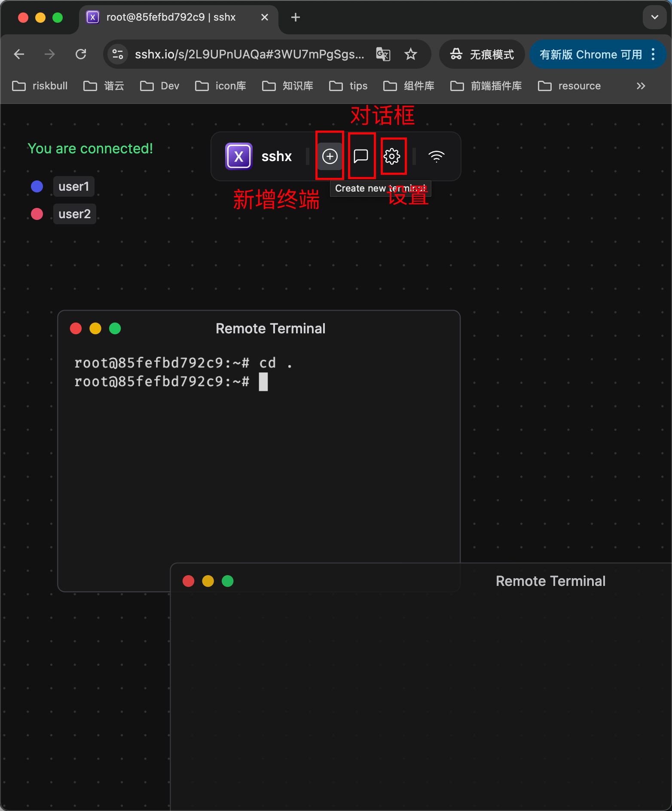The image size is (672, 811).
Task: Click the user2 name label
Action: 74,214
